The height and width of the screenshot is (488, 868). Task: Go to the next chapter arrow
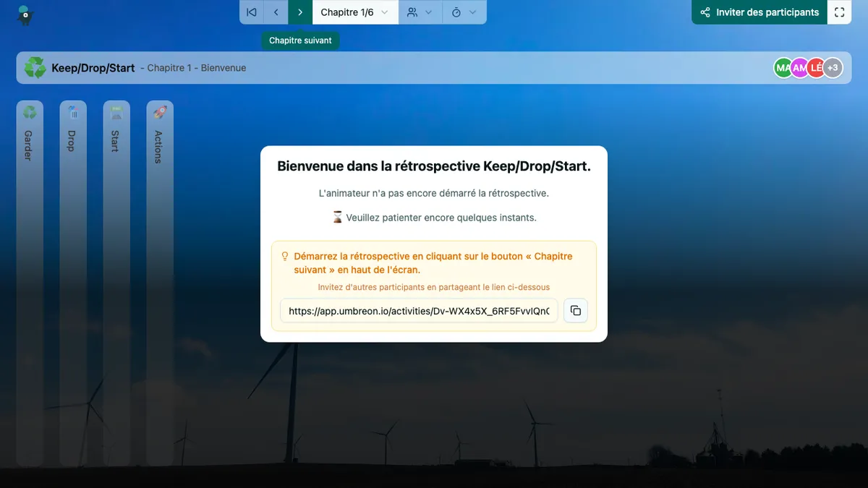[300, 12]
